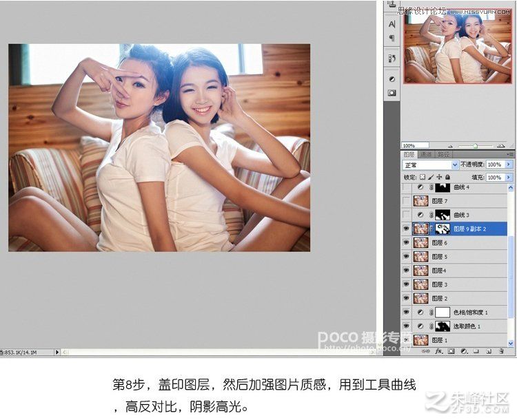Image resolution: width=517 pixels, height=420 pixels.
Task: Open the Character panel icon
Action: pyautogui.click(x=392, y=24)
